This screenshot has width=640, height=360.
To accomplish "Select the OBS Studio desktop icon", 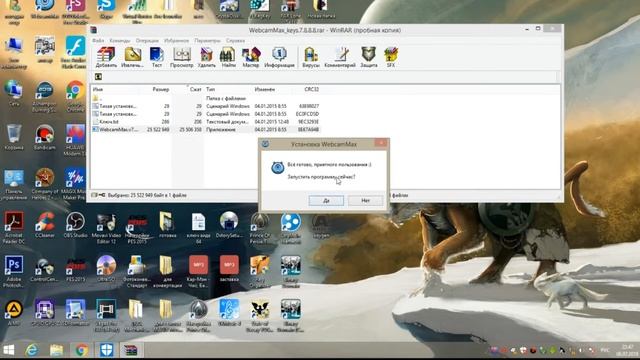I will 76,225.
